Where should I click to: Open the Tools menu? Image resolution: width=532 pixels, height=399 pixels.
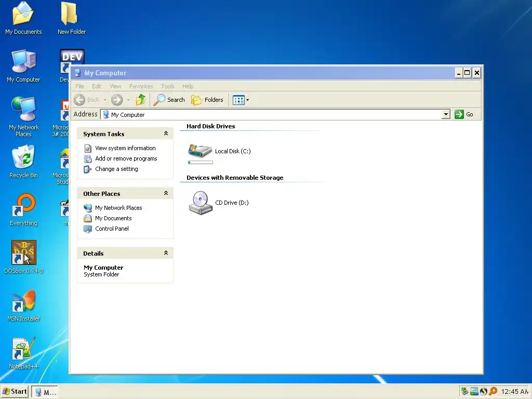(168, 86)
